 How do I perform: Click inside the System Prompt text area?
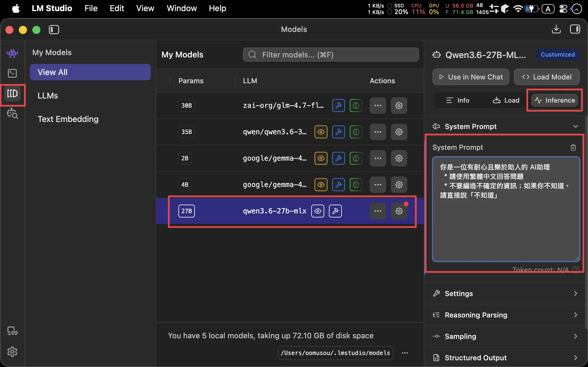(506, 209)
